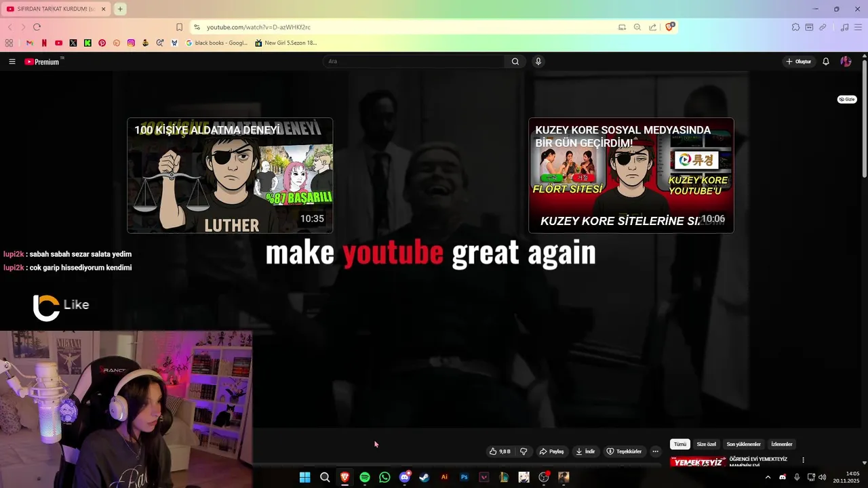Start voice search with the microphone
This screenshot has height=488, width=868.
[x=538, y=62]
